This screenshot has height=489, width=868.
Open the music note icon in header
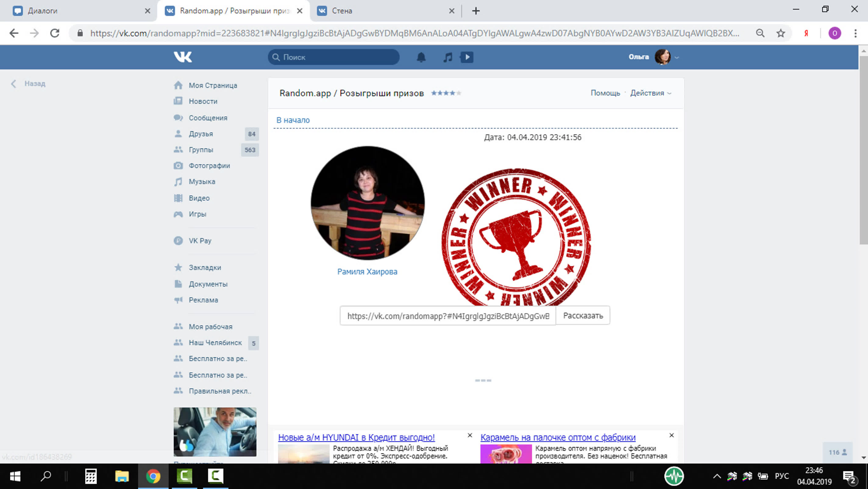[448, 57]
